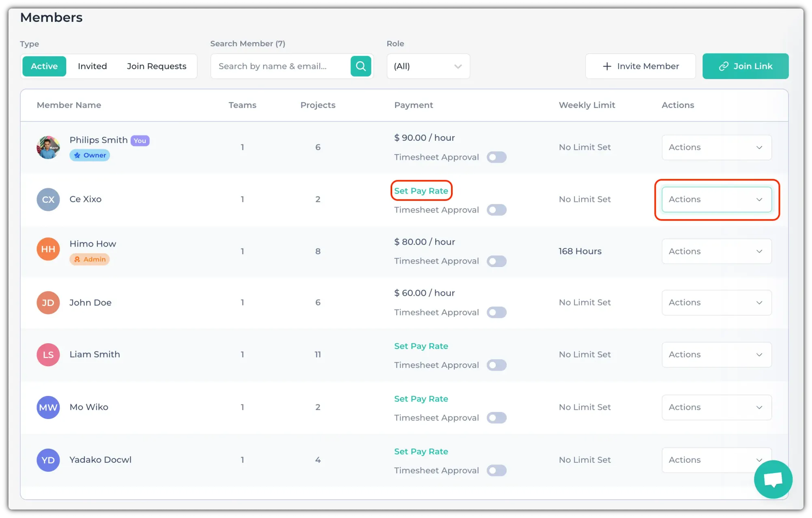Expand Actions dropdown for Ce Xixo

[717, 200]
